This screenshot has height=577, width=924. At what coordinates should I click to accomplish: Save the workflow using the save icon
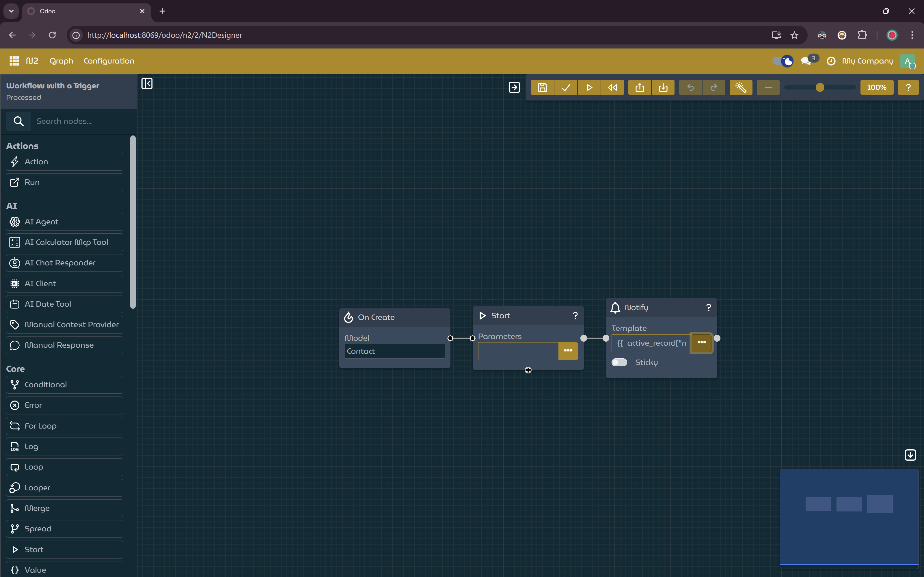(x=542, y=88)
